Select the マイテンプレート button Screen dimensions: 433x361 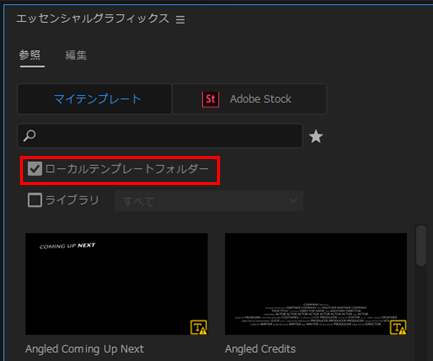pos(95,99)
